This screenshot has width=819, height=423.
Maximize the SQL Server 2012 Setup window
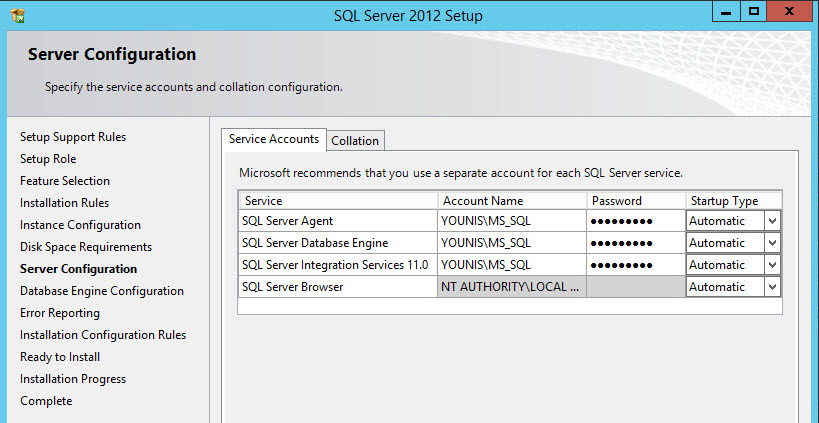tap(755, 11)
